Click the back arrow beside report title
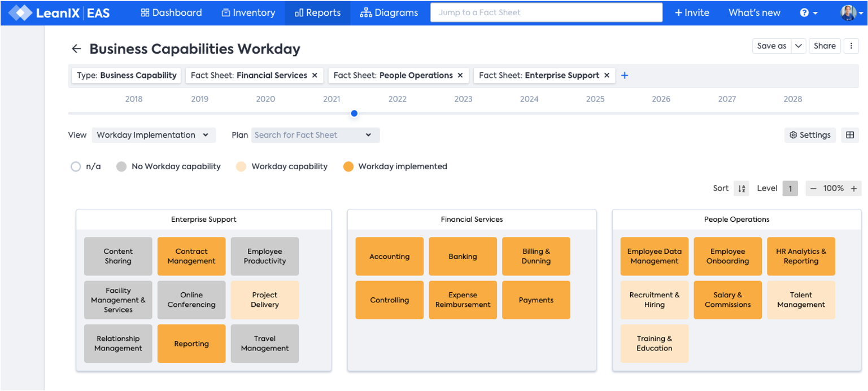 tap(76, 49)
